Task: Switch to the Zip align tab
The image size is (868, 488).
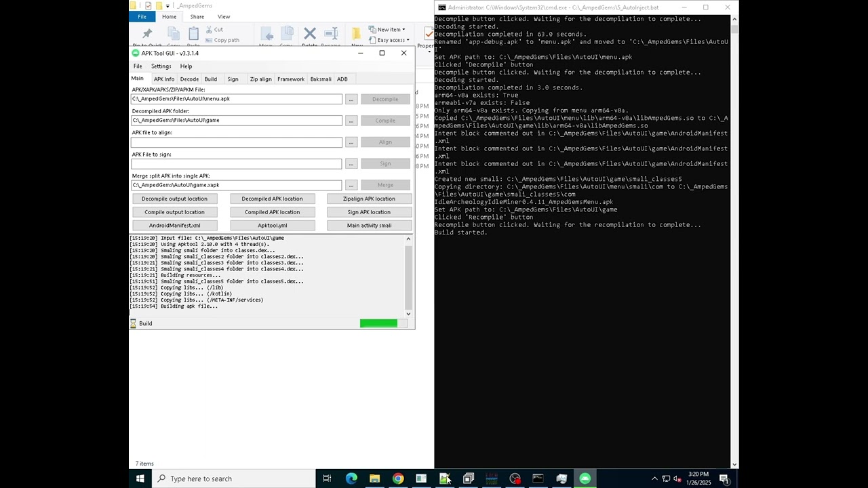Action: 260,79
